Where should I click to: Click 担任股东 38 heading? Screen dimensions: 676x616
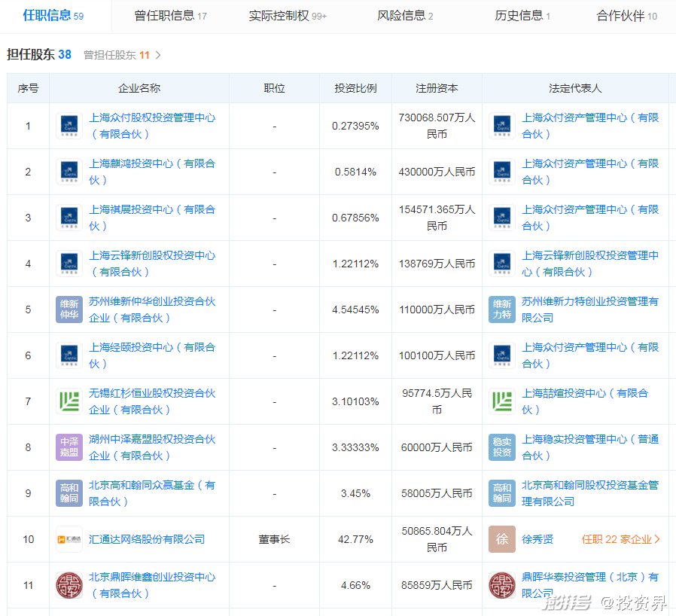[39, 55]
